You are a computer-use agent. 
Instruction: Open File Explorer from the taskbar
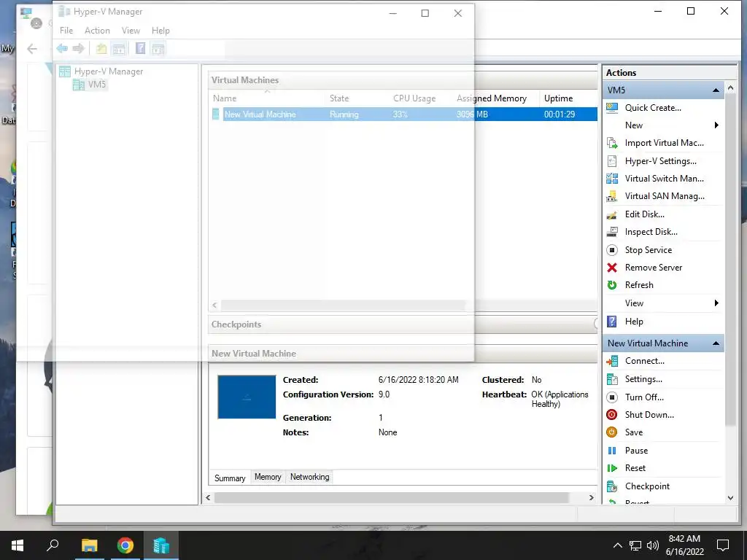point(89,545)
